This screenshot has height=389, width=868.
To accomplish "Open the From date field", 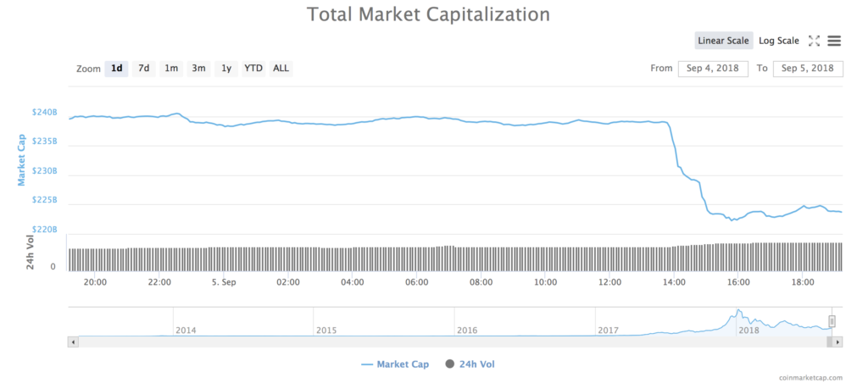I will [712, 68].
